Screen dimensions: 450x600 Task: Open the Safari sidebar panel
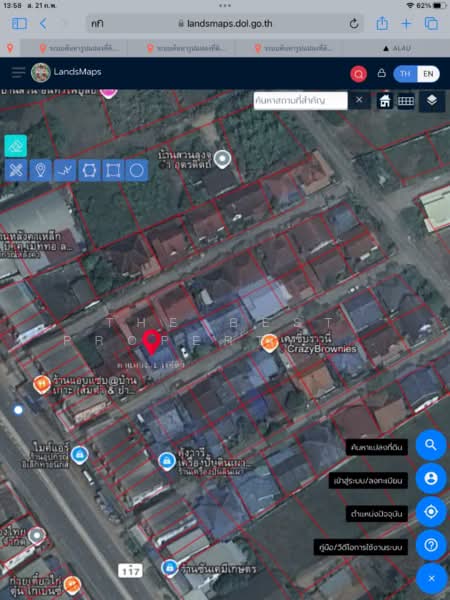[x=19, y=24]
